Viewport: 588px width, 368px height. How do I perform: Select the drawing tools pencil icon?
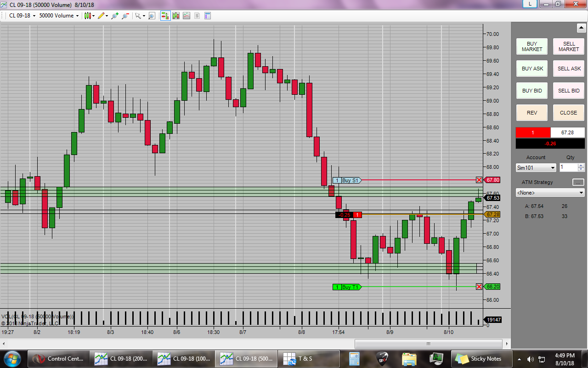(x=101, y=16)
